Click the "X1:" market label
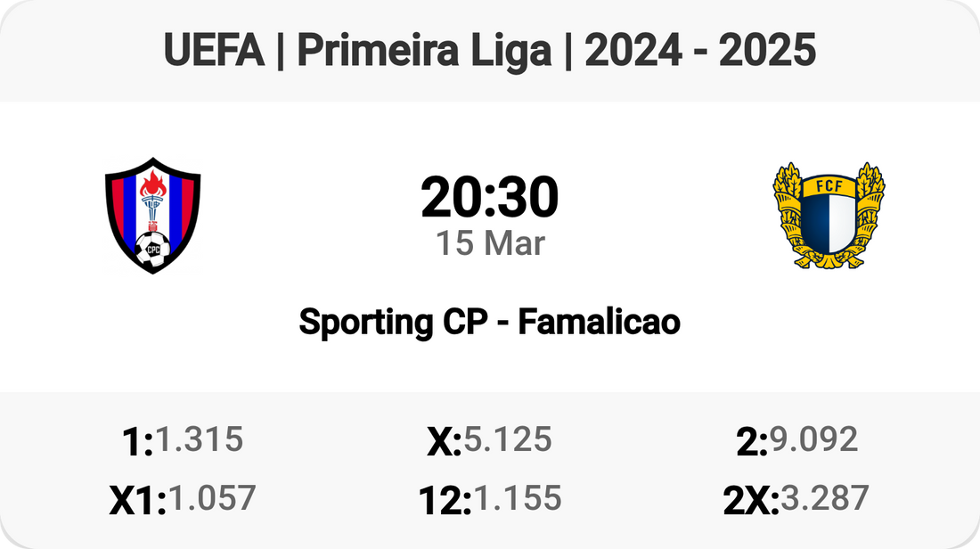Viewport: 980px width, 549px height. click(x=137, y=501)
